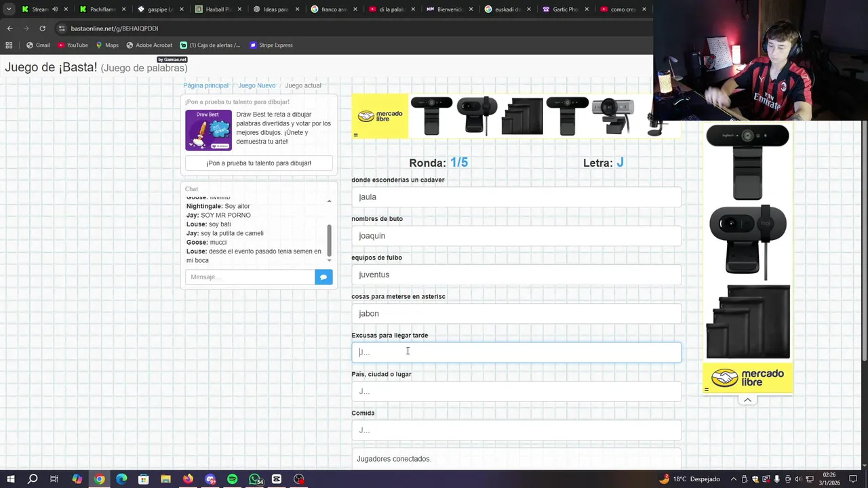868x488 pixels.
Task: Click the field containing jabon
Action: [x=516, y=314]
